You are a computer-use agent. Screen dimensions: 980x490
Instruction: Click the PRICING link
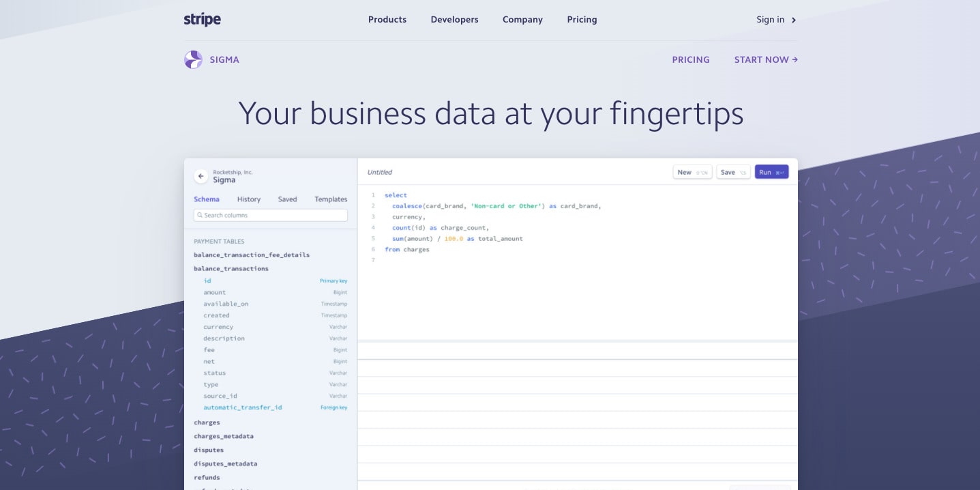(691, 59)
